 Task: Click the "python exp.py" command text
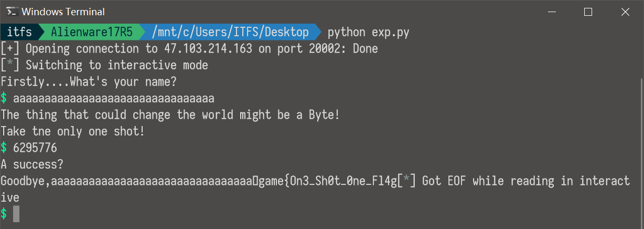click(368, 32)
